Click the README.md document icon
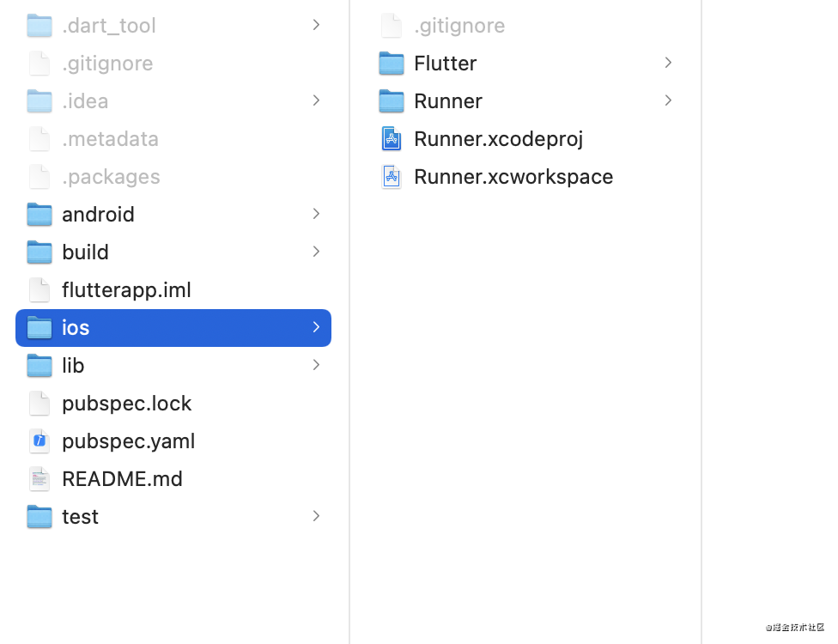 (39, 479)
